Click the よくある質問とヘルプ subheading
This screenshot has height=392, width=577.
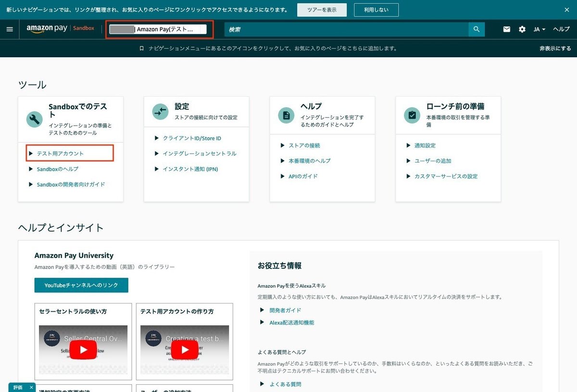(282, 352)
